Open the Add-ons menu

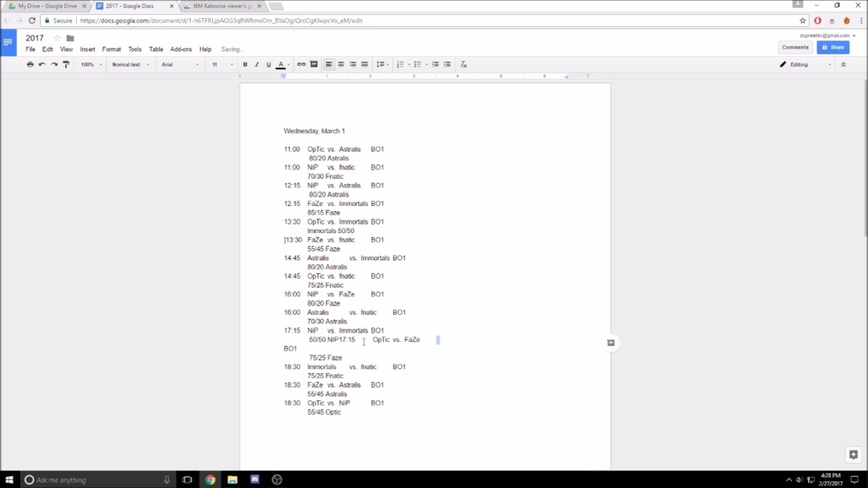181,49
